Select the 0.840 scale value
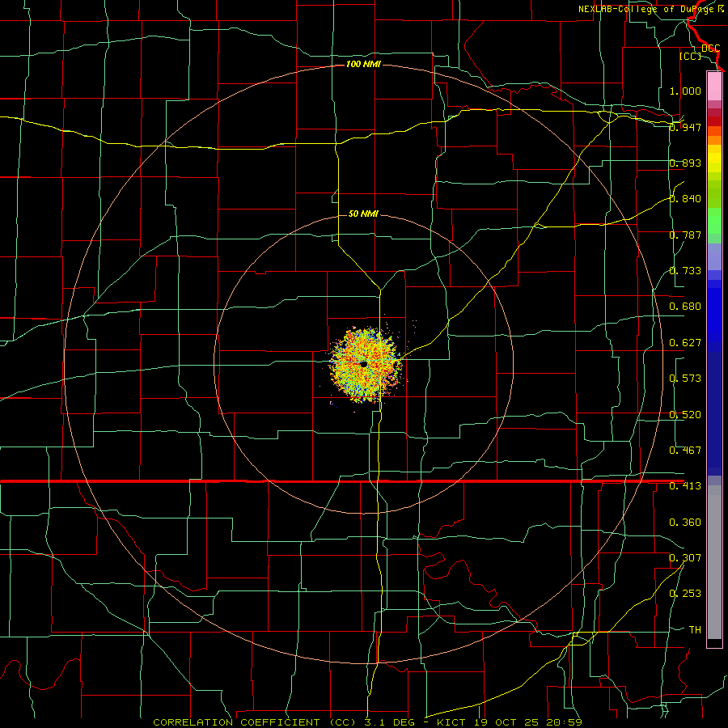This screenshot has width=728, height=728. point(685,199)
